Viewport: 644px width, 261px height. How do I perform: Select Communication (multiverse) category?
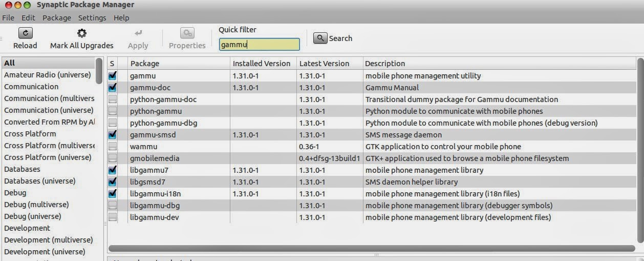[48, 98]
